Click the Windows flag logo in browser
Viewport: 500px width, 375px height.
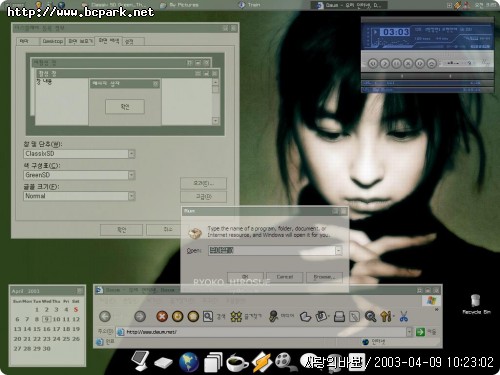pos(431,301)
